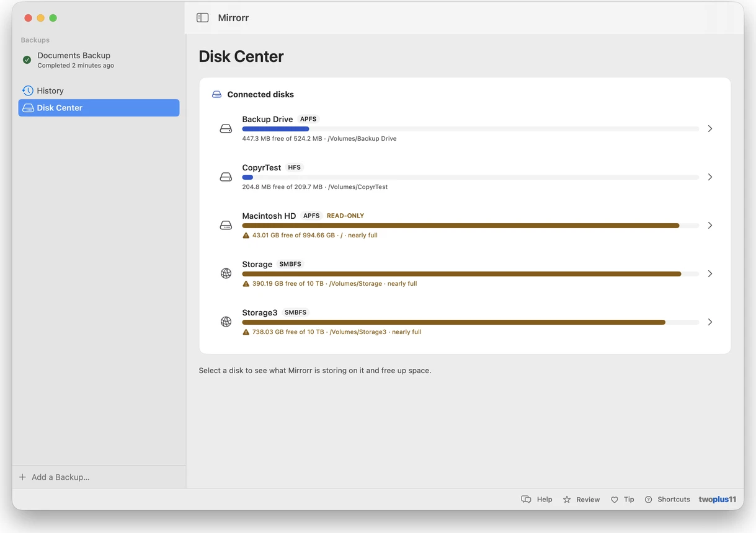Click the Macintosh HD usage bar
The width and height of the screenshot is (756, 533).
[x=471, y=226]
